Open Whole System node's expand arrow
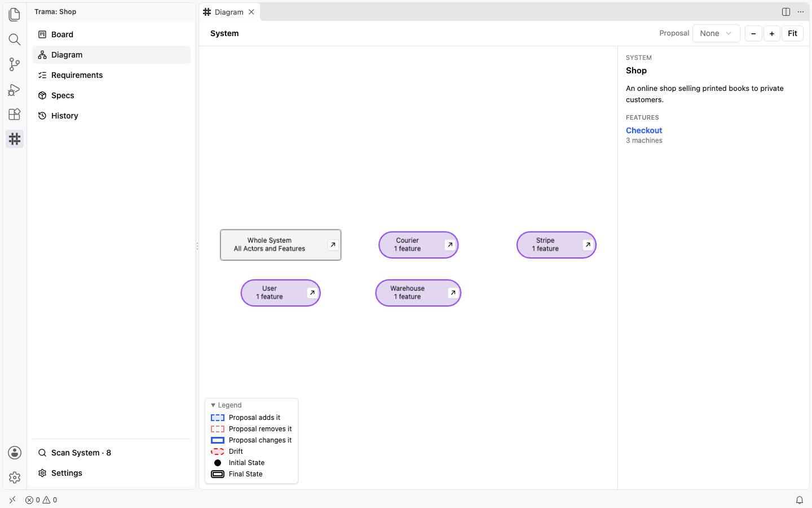Viewport: 812px width, 508px height. [333, 245]
